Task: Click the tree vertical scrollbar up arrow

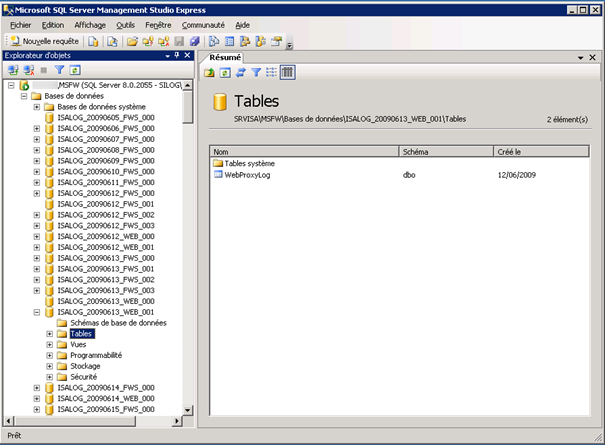Action: [x=188, y=85]
